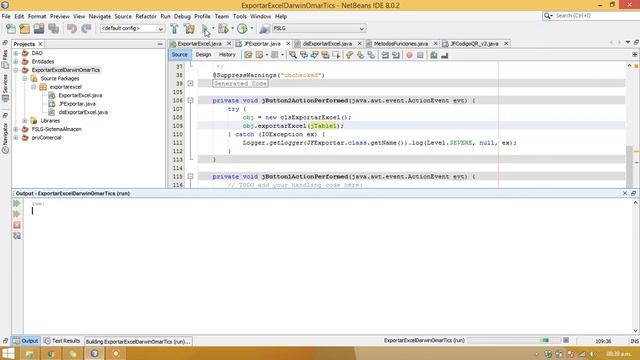The height and width of the screenshot is (360, 640).
Task: Cancel running task beside progress bar
Action: point(566,340)
